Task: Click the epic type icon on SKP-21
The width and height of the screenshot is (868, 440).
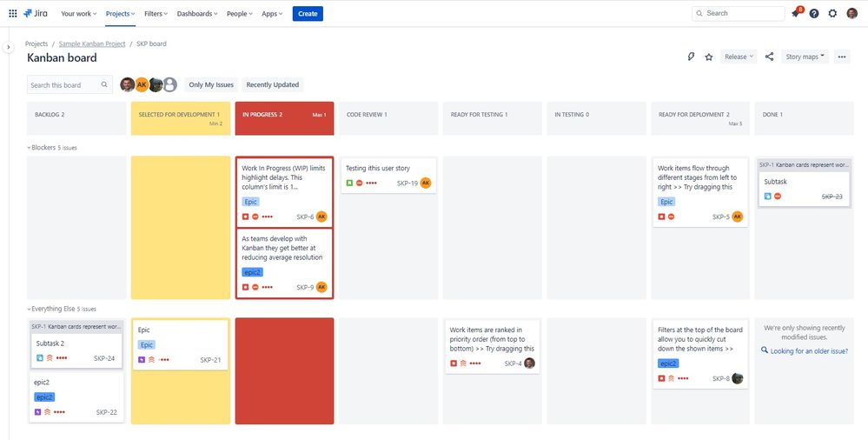Action: point(141,360)
